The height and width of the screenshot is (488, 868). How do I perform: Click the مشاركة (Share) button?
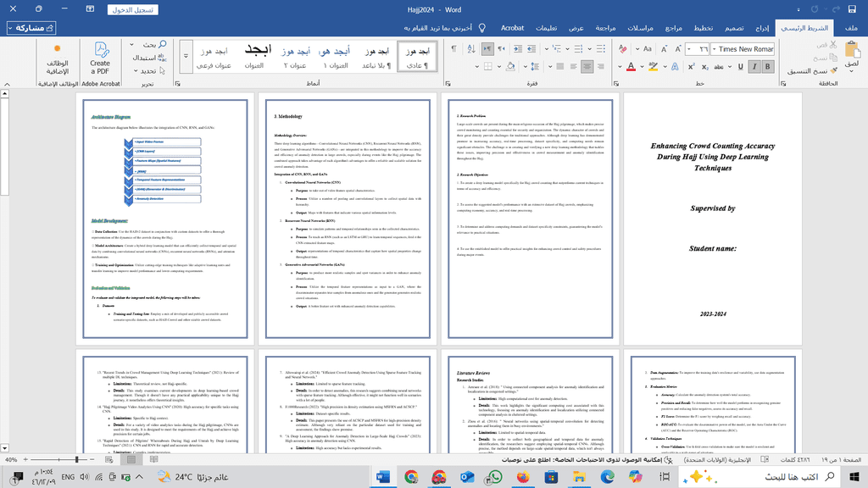[32, 28]
